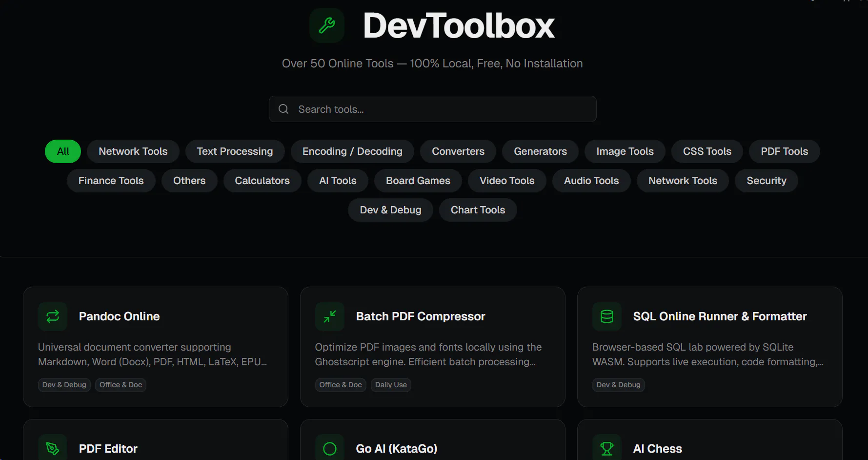
Task: Filter by Finance Tools category
Action: pos(111,181)
